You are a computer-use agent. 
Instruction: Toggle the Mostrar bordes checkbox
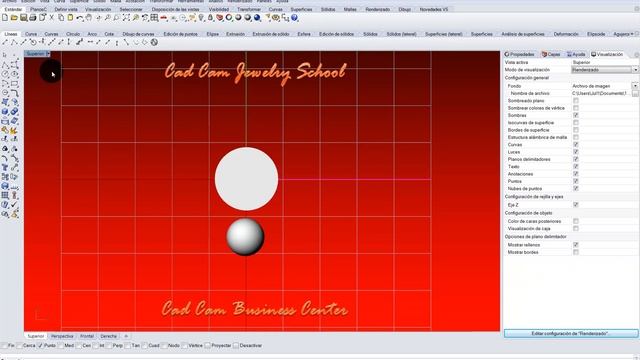pos(576,252)
